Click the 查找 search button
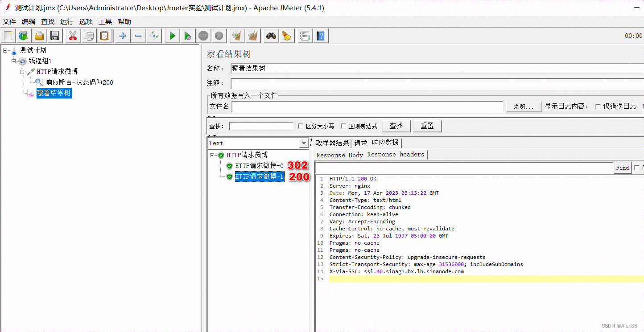Screen dimensions: 644x332 [396, 126]
